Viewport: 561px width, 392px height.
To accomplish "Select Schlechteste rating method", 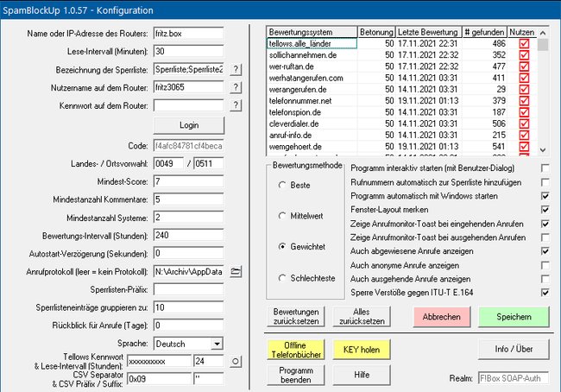I will [x=282, y=278].
